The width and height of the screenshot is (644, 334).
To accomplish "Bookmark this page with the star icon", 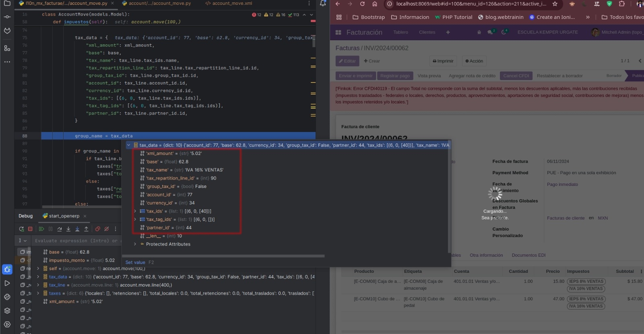I will [555, 4].
